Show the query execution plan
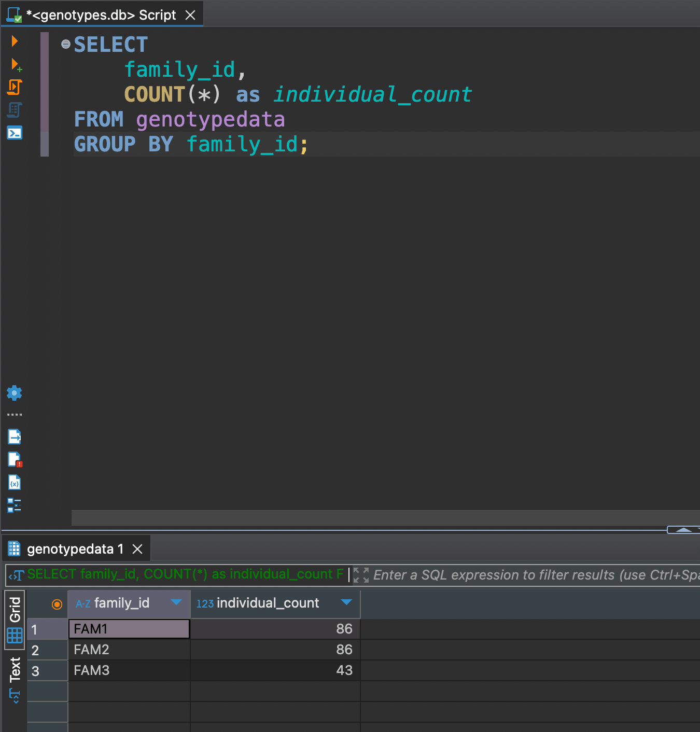This screenshot has height=732, width=700. click(x=14, y=110)
